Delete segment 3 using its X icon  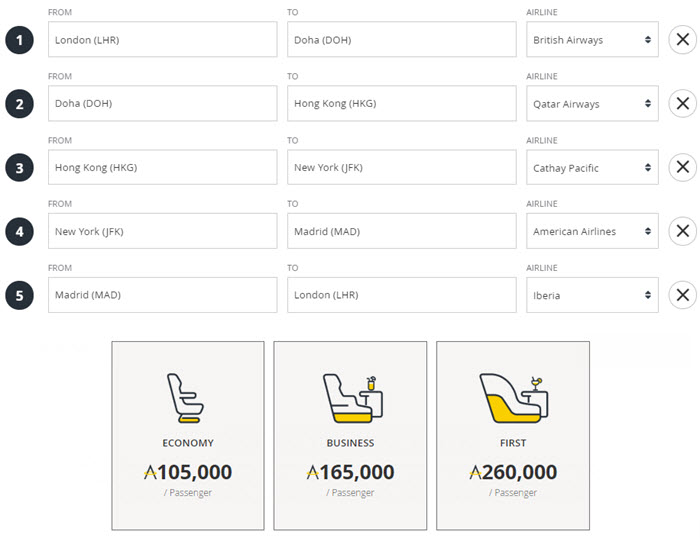pos(682,167)
